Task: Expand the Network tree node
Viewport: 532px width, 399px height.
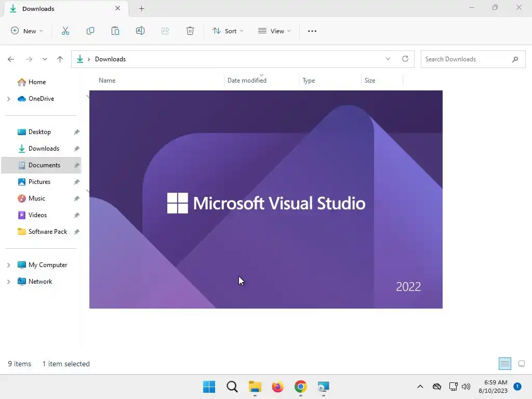Action: click(x=9, y=282)
